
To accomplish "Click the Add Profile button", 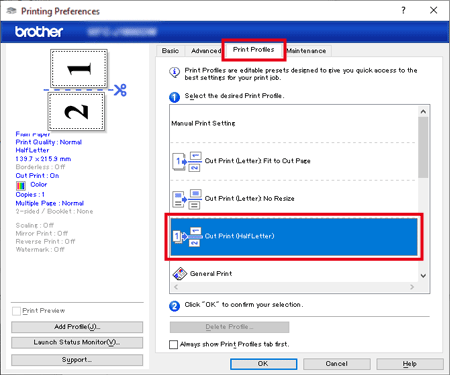I will [77, 327].
